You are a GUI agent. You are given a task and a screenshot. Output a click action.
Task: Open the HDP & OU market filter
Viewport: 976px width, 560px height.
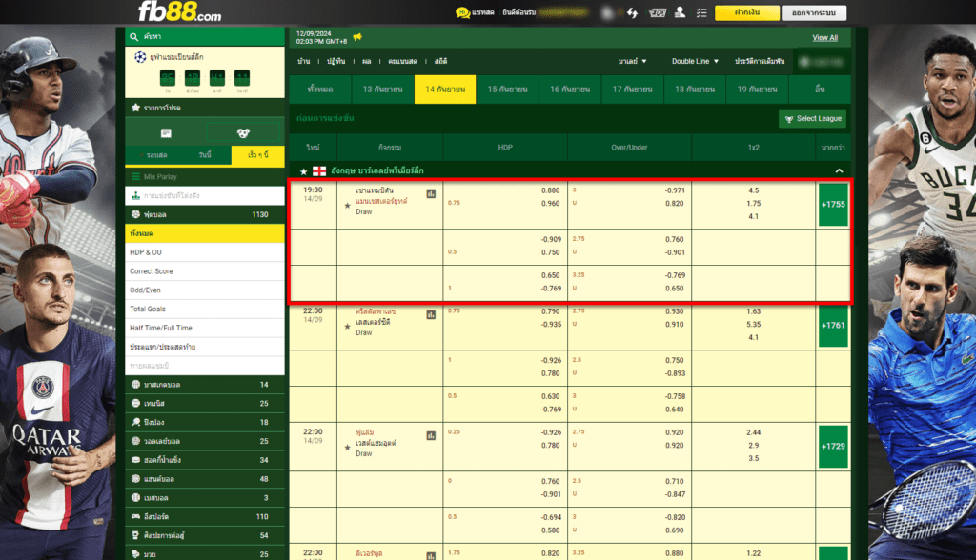[205, 252]
